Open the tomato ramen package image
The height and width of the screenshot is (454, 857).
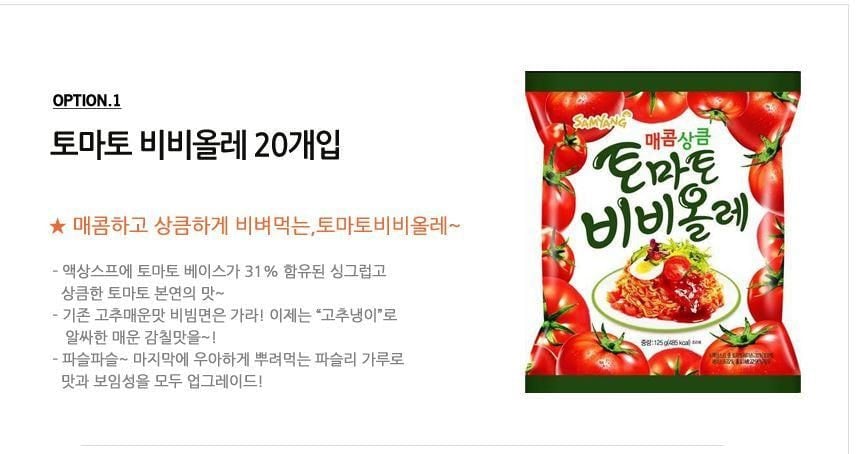[663, 232]
